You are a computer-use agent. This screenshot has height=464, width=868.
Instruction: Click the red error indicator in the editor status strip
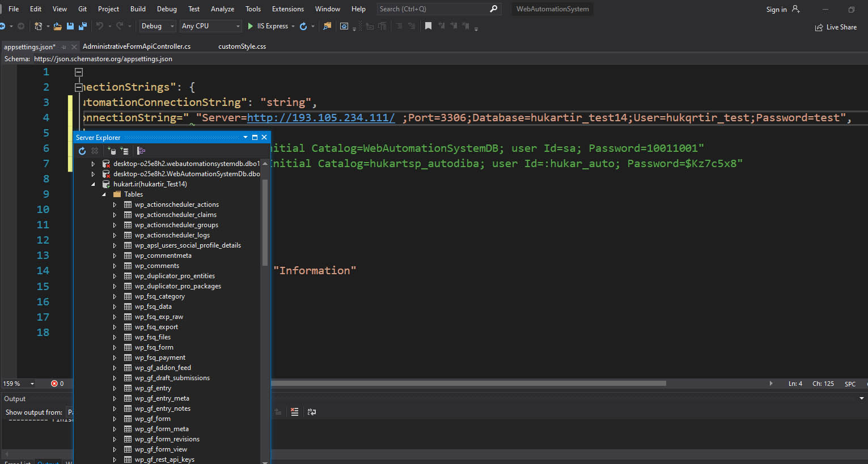(54, 384)
